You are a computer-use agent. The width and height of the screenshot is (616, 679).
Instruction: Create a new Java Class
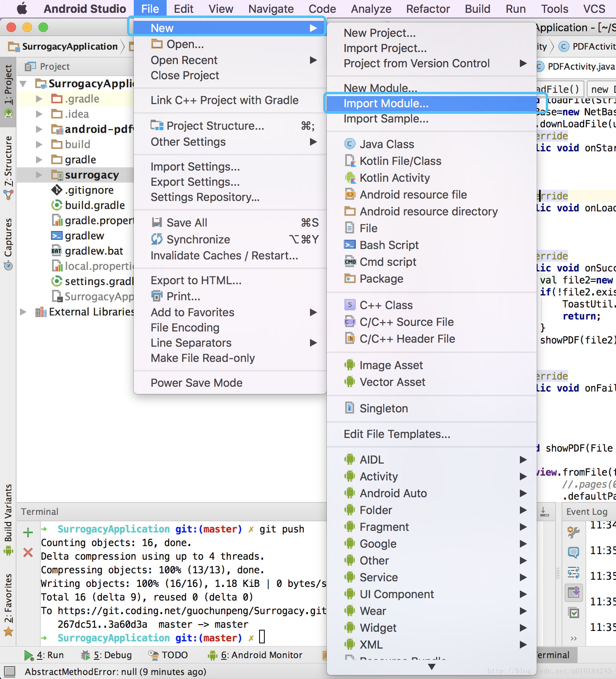tap(432, 144)
